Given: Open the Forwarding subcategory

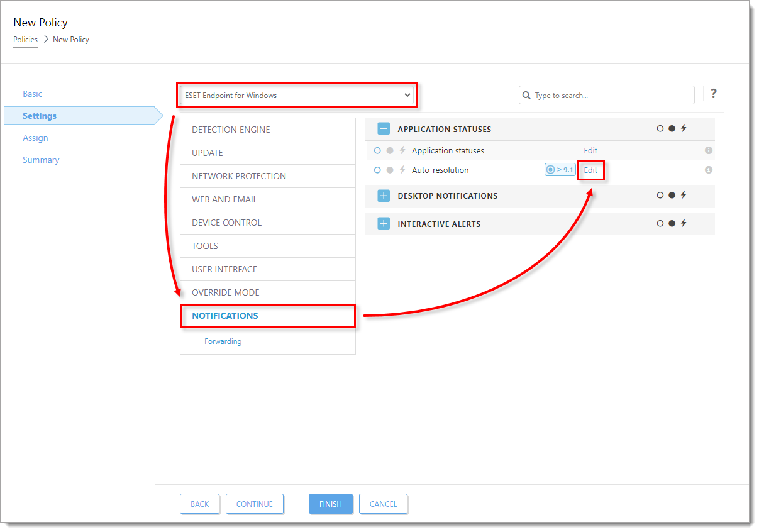Looking at the screenshot, I should pos(223,341).
